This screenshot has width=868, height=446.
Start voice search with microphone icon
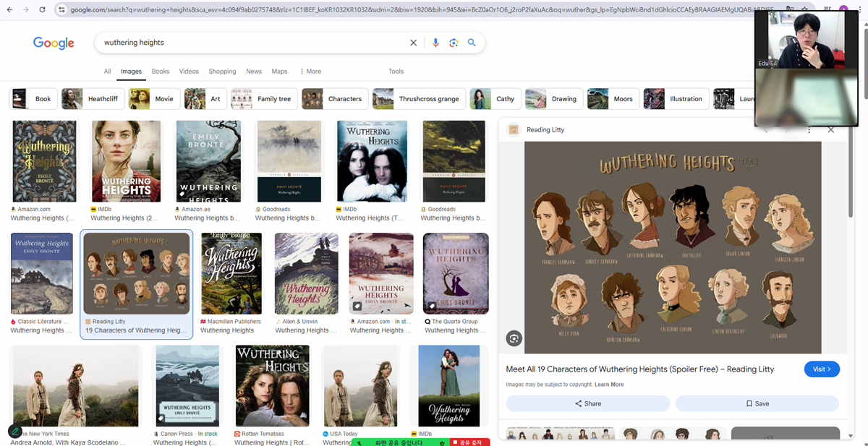(435, 43)
